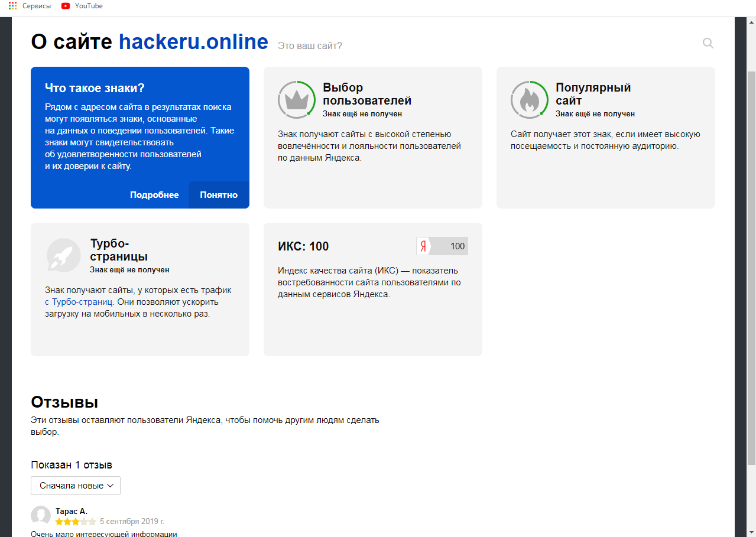Click the Индекс качества сайта description text

point(369,282)
